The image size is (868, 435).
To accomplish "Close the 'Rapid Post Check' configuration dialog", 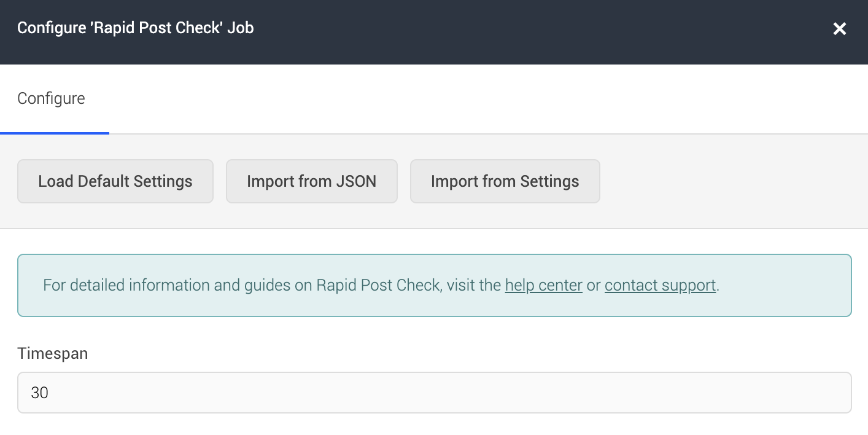I will [840, 28].
